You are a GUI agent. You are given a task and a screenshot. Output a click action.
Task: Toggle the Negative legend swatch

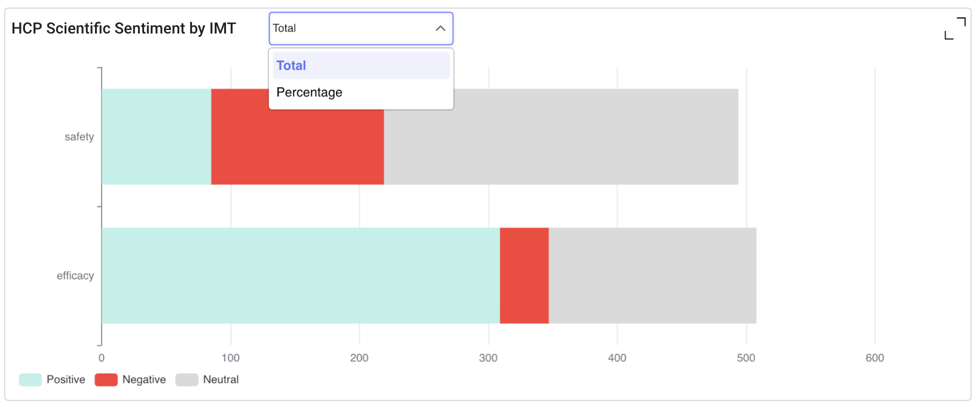(x=106, y=379)
